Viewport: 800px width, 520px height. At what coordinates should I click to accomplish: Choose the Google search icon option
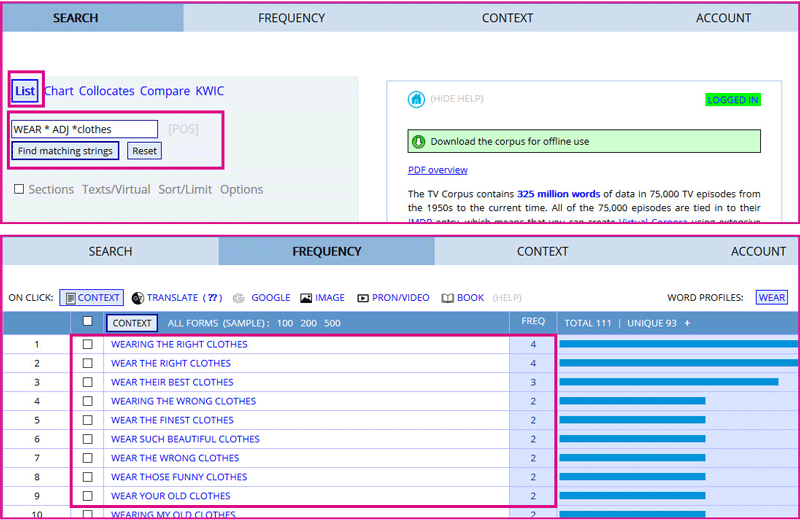coord(239,298)
